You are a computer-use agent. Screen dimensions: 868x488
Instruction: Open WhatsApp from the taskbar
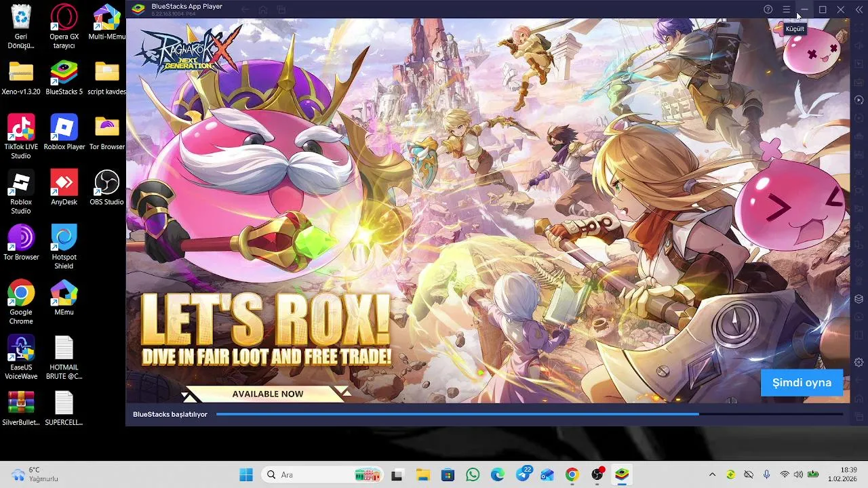[473, 474]
